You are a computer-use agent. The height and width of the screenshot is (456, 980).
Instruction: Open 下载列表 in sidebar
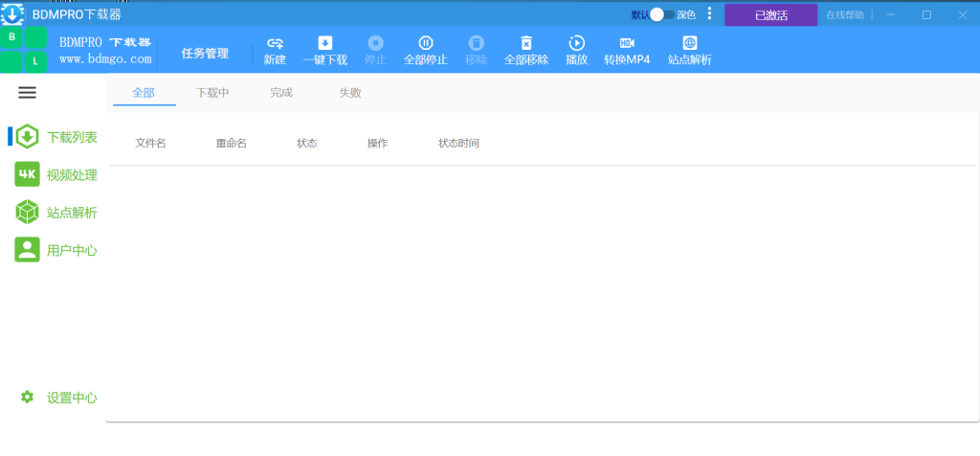[x=56, y=137]
